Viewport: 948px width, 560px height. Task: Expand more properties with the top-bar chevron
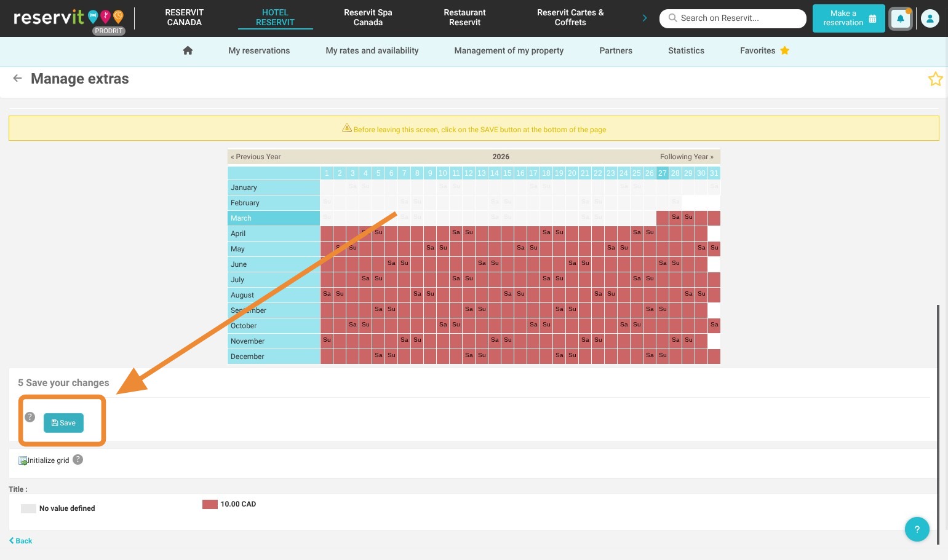644,18
